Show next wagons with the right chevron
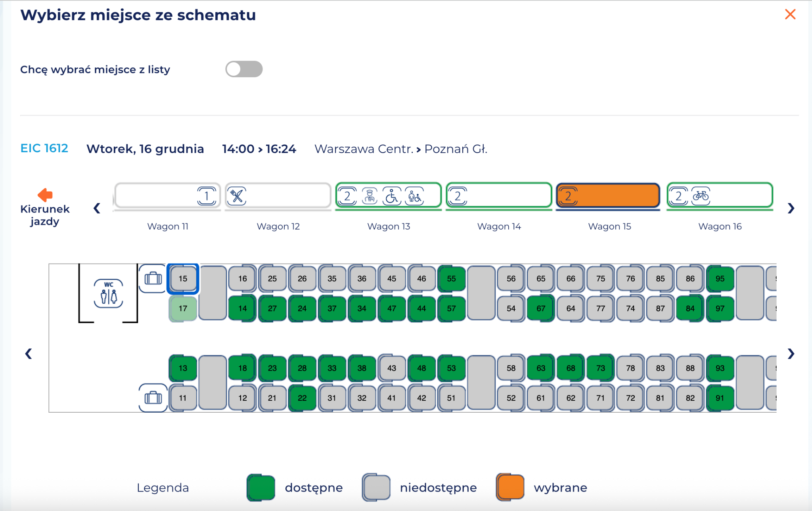Screen dimensions: 812x511 [x=791, y=208]
